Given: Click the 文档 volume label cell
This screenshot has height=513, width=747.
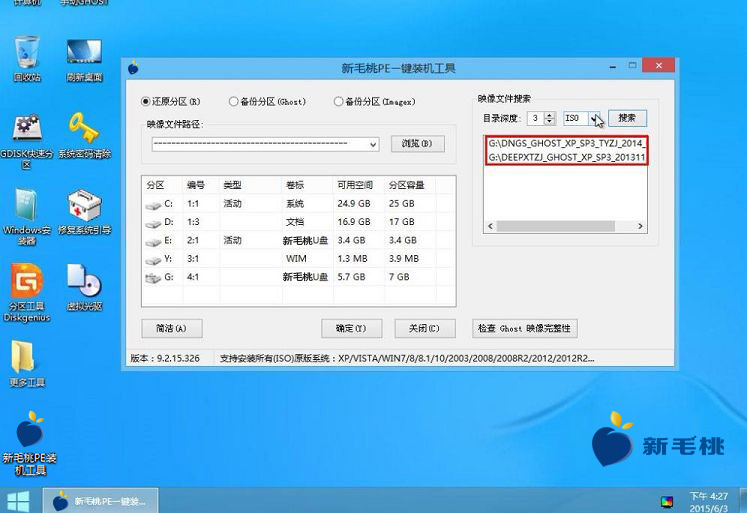Looking at the screenshot, I should [x=295, y=222].
